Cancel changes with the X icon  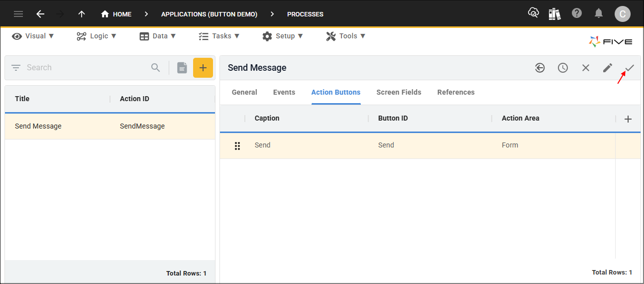pyautogui.click(x=586, y=68)
